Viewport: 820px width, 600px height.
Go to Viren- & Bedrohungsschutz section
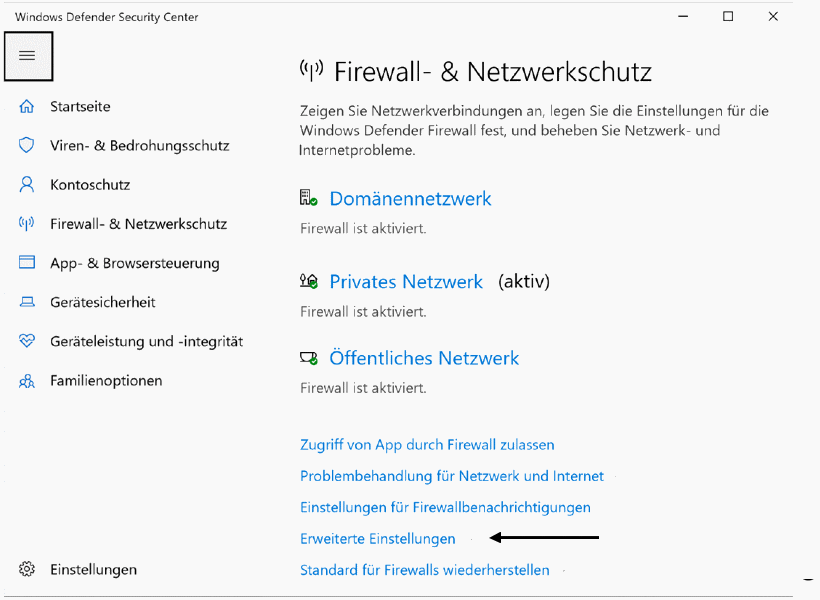tap(140, 145)
